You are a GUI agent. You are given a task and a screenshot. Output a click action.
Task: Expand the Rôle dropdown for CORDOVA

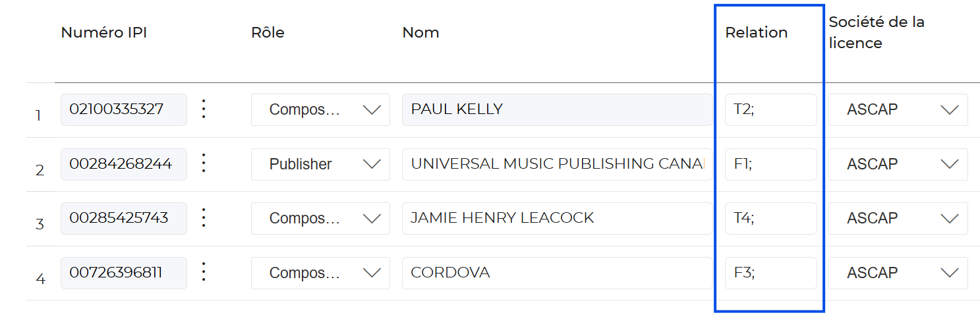(x=320, y=273)
